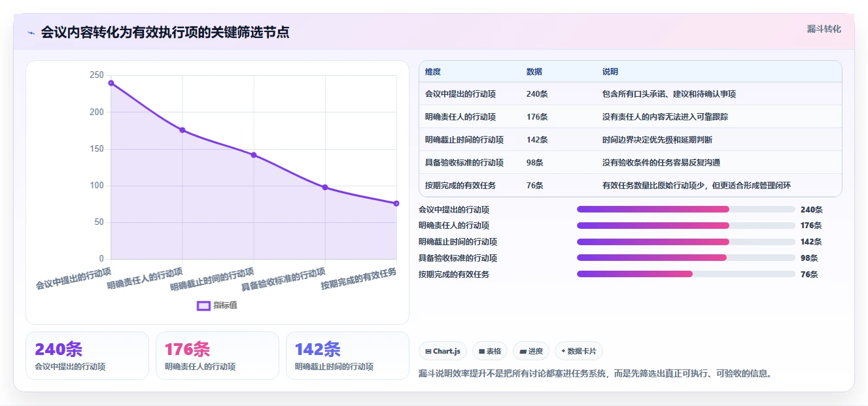Click table cell 按期完成的有效任务
Viewport: 868px width, 406px height.
point(460,186)
